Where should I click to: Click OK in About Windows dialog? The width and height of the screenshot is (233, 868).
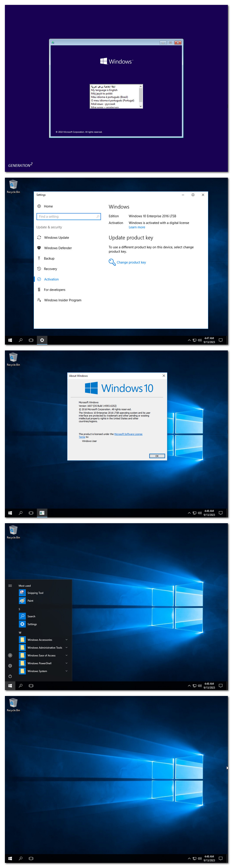[157, 456]
